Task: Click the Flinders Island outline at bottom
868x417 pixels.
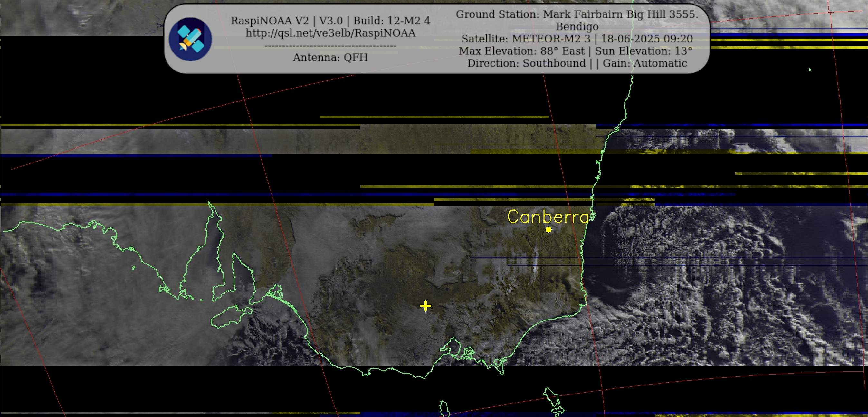Action: coord(553,397)
